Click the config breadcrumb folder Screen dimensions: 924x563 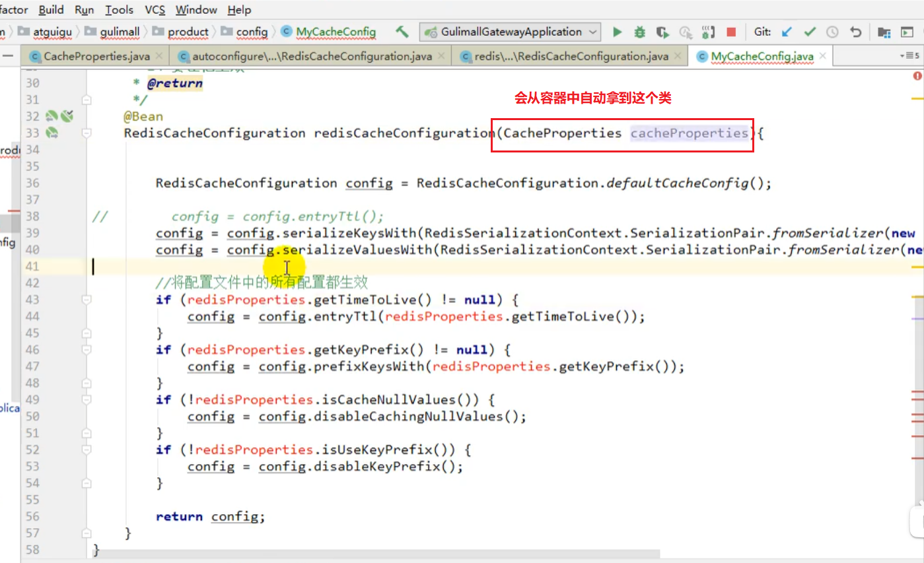coord(244,32)
